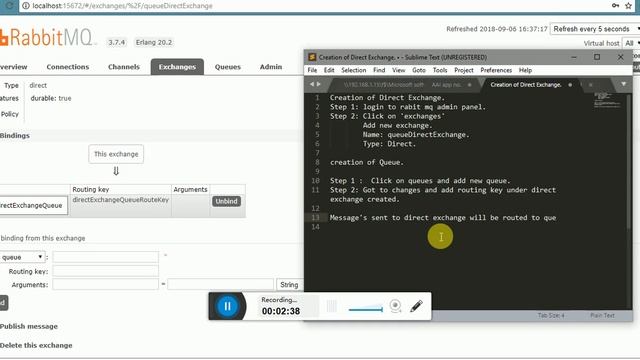Open the queue destination type dropdown
Image resolution: width=640 pixels, height=360 pixels.
(22, 257)
